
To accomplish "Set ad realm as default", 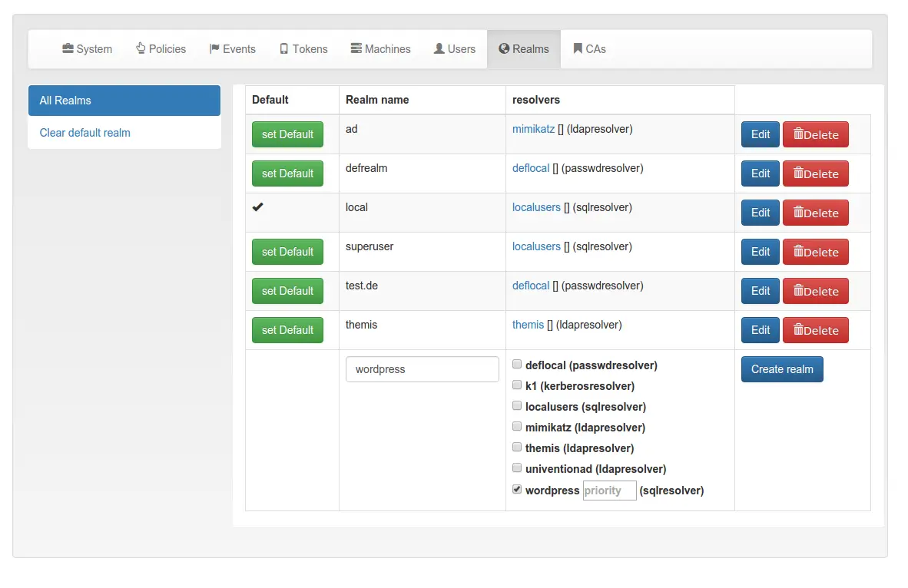I will (287, 134).
